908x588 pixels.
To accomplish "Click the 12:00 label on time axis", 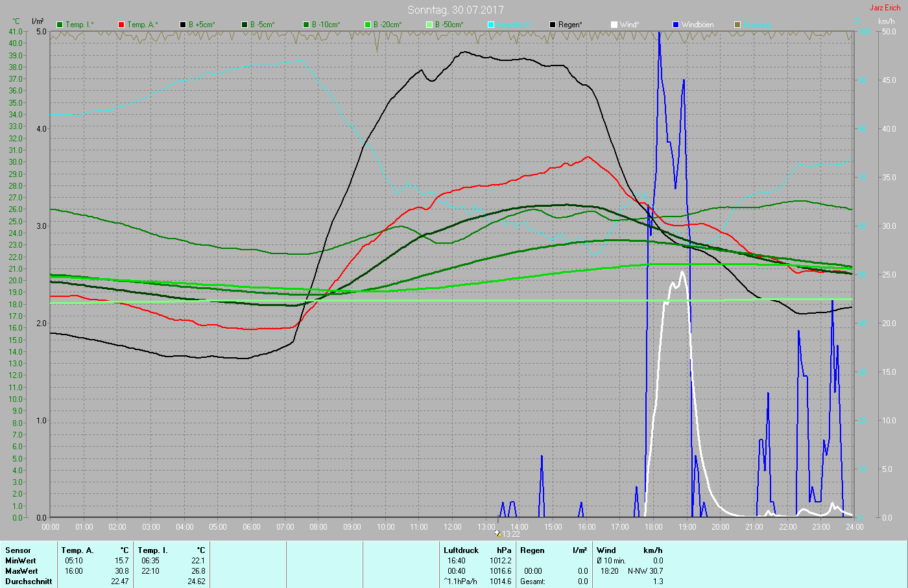I will (x=453, y=527).
